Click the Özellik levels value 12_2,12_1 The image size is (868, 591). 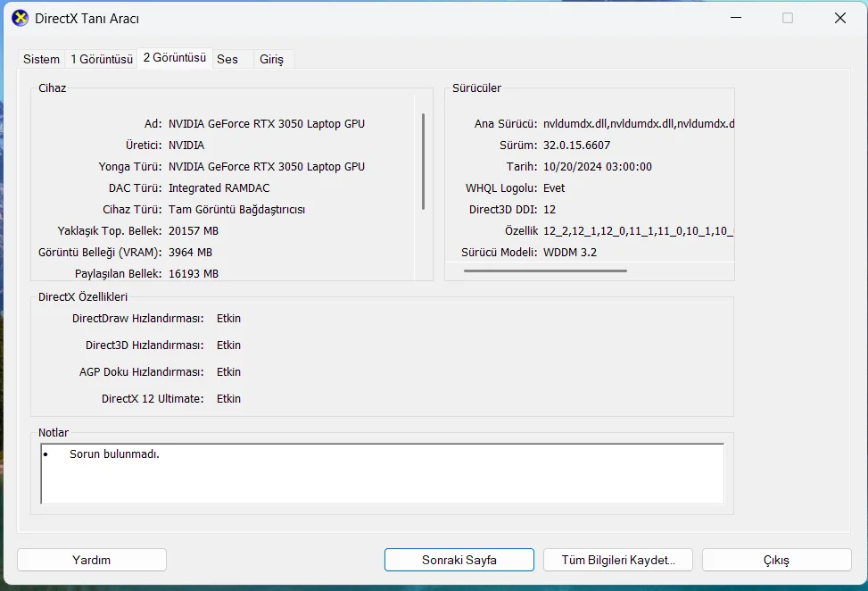click(x=638, y=231)
